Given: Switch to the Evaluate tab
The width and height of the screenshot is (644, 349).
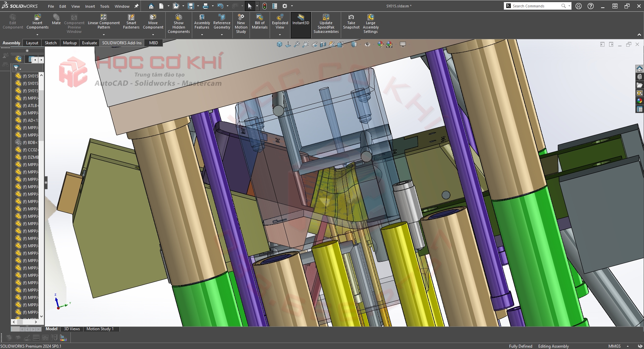Looking at the screenshot, I should pyautogui.click(x=90, y=43).
